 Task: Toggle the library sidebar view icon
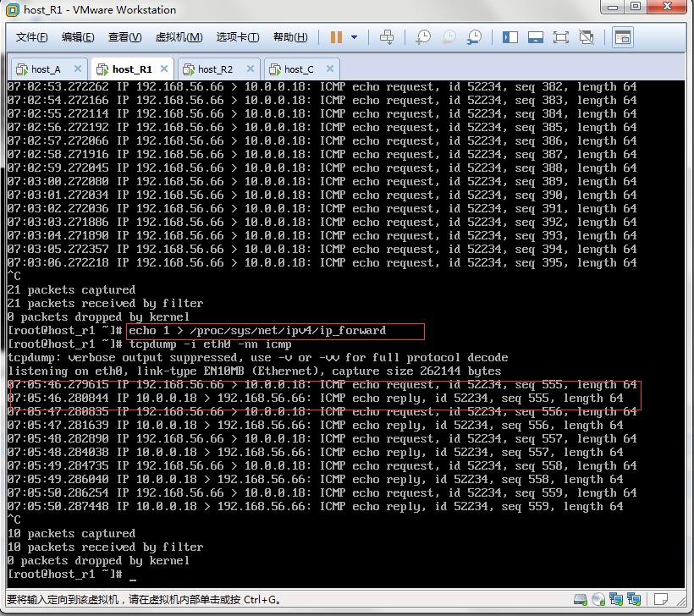(x=509, y=37)
